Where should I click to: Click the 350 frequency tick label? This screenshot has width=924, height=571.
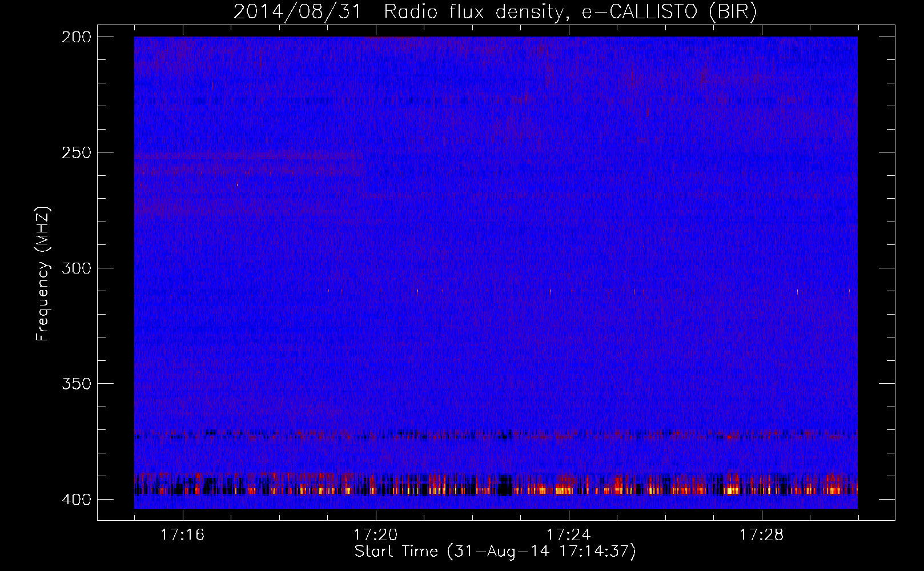pos(77,383)
